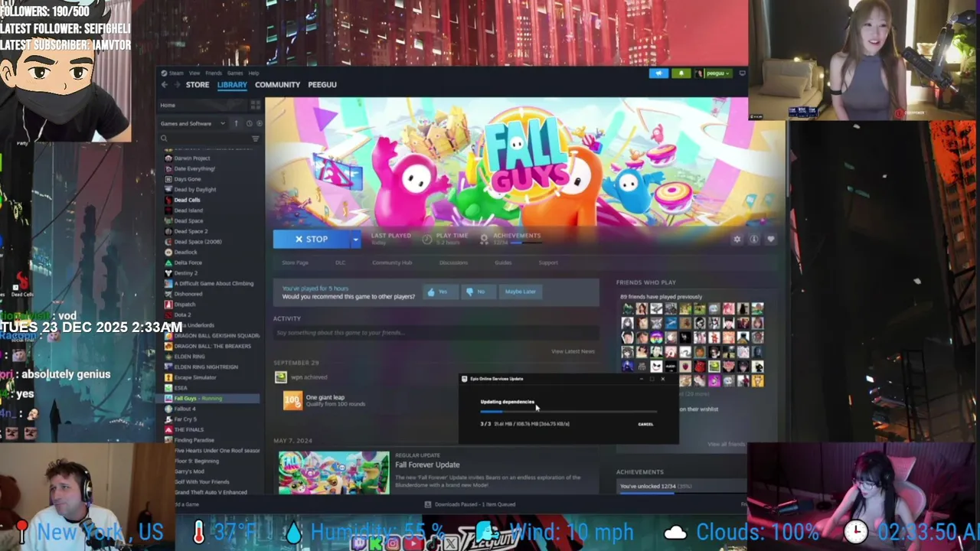Expand the Games and Software dropdown
Viewport: 980px width, 551px height.
(191, 123)
